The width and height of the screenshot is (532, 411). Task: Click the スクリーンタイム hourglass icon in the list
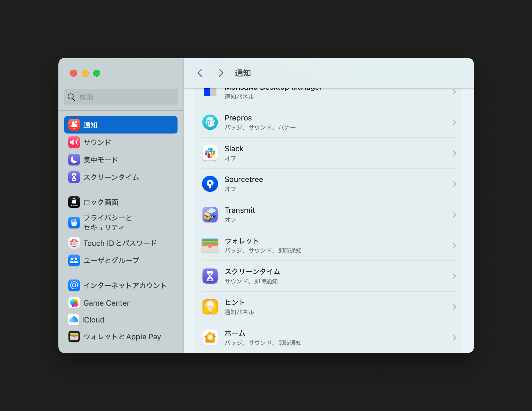[210, 276]
